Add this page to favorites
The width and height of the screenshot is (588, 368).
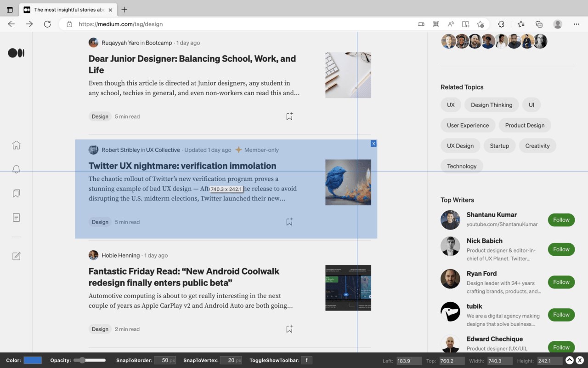tap(481, 24)
